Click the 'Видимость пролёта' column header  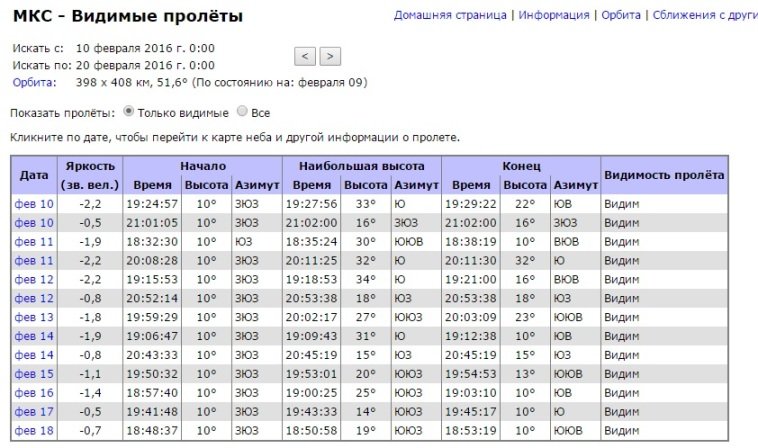pos(664,175)
